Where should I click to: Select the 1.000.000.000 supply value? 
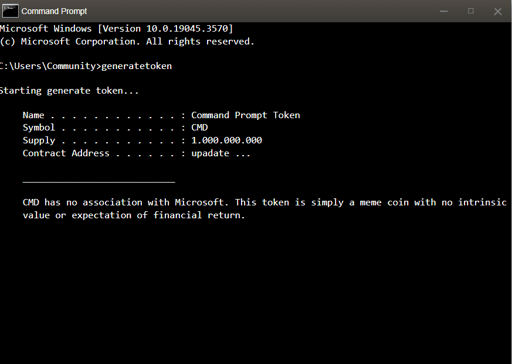coord(227,140)
